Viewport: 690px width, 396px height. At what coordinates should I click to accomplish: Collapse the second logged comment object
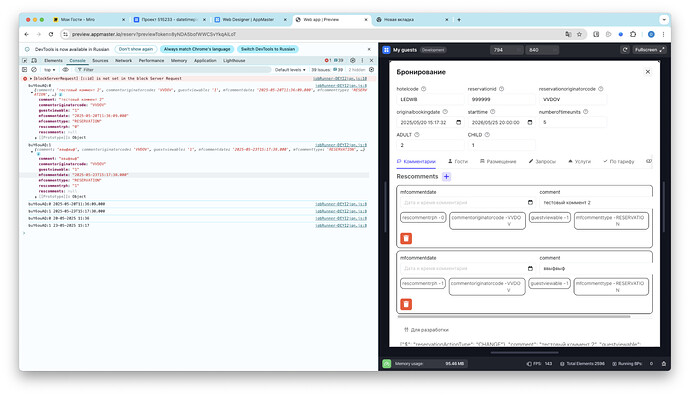[32, 152]
